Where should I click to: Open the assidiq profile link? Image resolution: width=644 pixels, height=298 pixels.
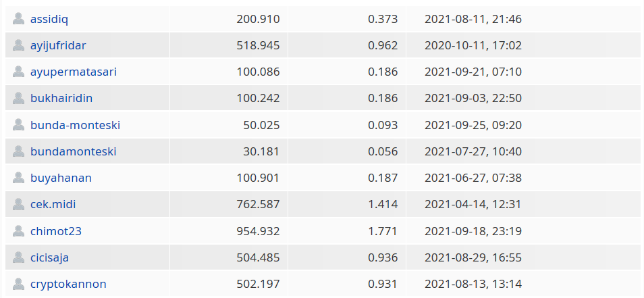point(49,19)
